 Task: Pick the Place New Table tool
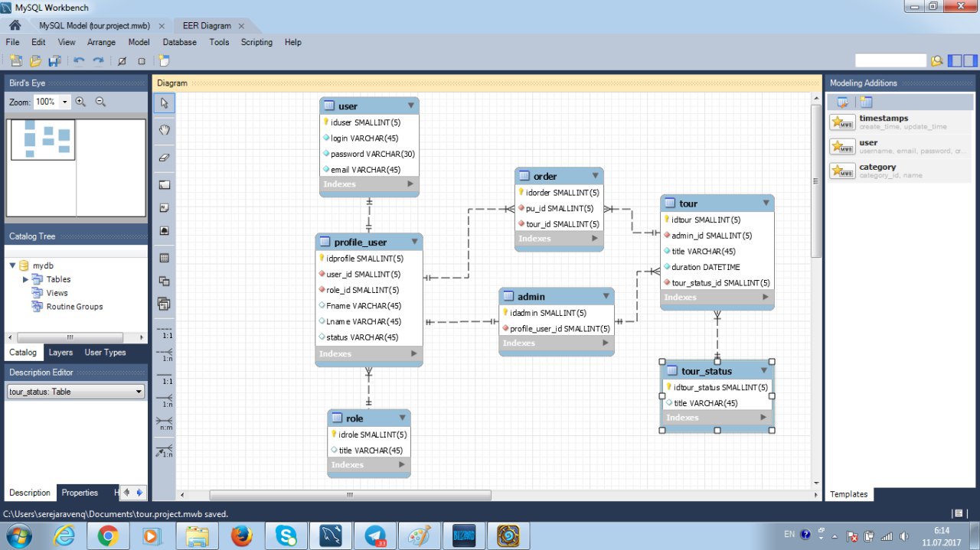click(164, 259)
